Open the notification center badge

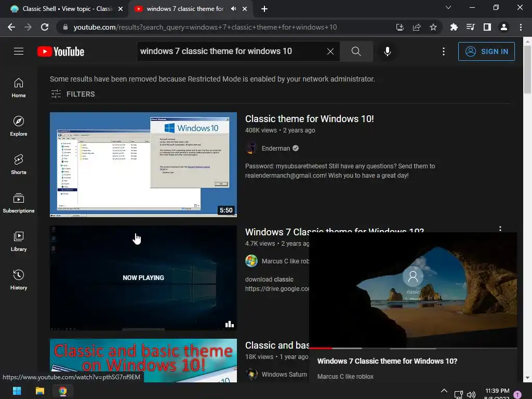point(517,395)
